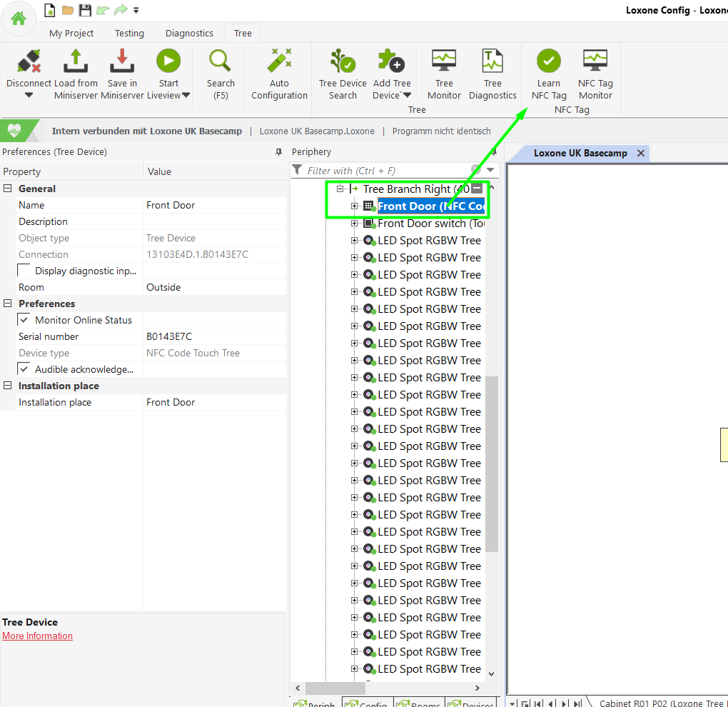Collapse the Tree Branch Right node
The image size is (728, 707).
(340, 189)
